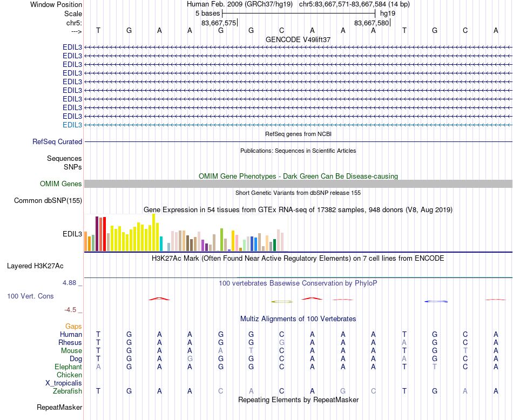The image size is (513, 420).
Task: Click the faded A starting Elephant row
Action: click(x=98, y=367)
